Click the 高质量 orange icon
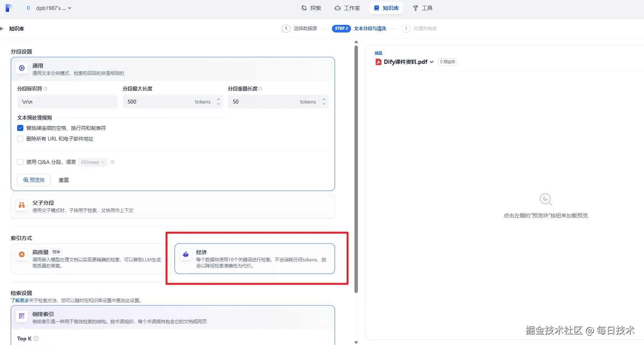The width and height of the screenshot is (644, 345). (22, 254)
